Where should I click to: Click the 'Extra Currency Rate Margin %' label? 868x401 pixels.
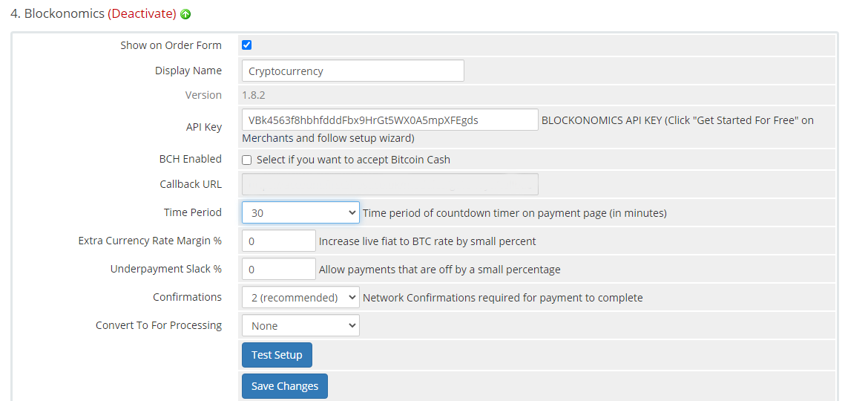150,241
